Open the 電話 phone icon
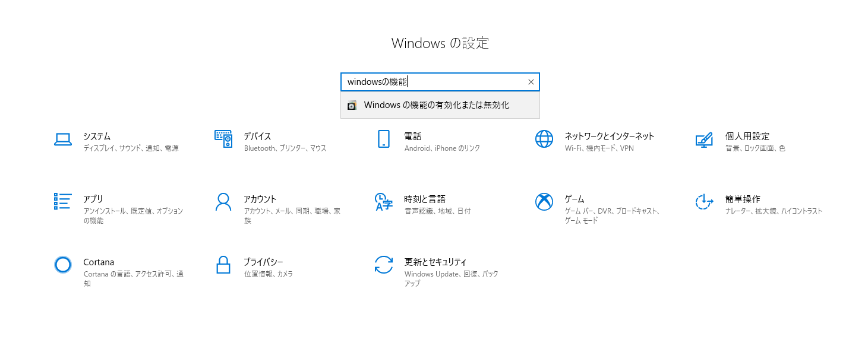This screenshot has width=868, height=362. (x=384, y=139)
